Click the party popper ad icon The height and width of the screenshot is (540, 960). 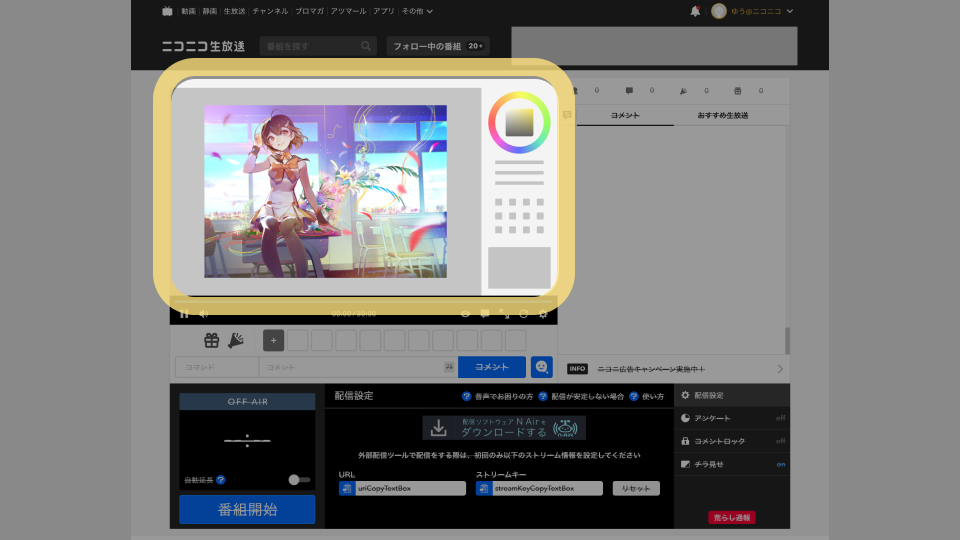click(x=236, y=340)
